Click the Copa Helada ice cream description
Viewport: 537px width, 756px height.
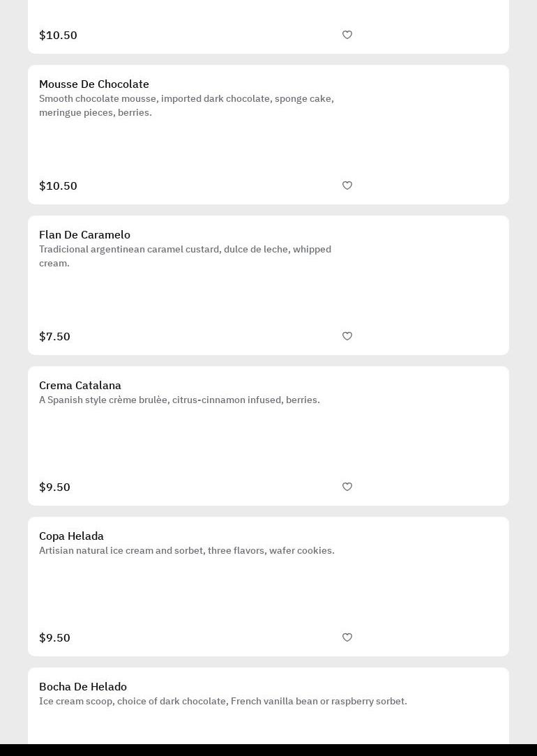[x=187, y=551]
